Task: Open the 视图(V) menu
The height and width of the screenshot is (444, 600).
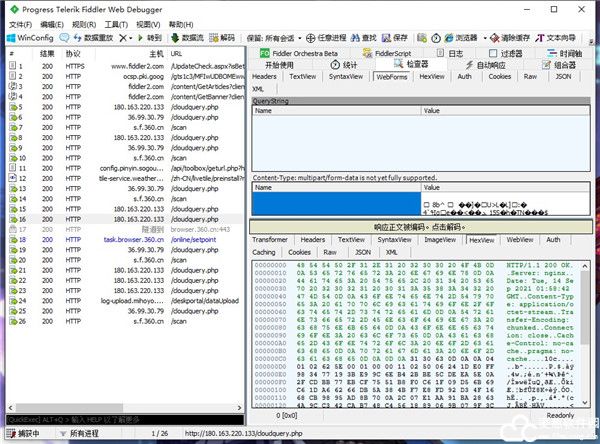Action: [148, 24]
